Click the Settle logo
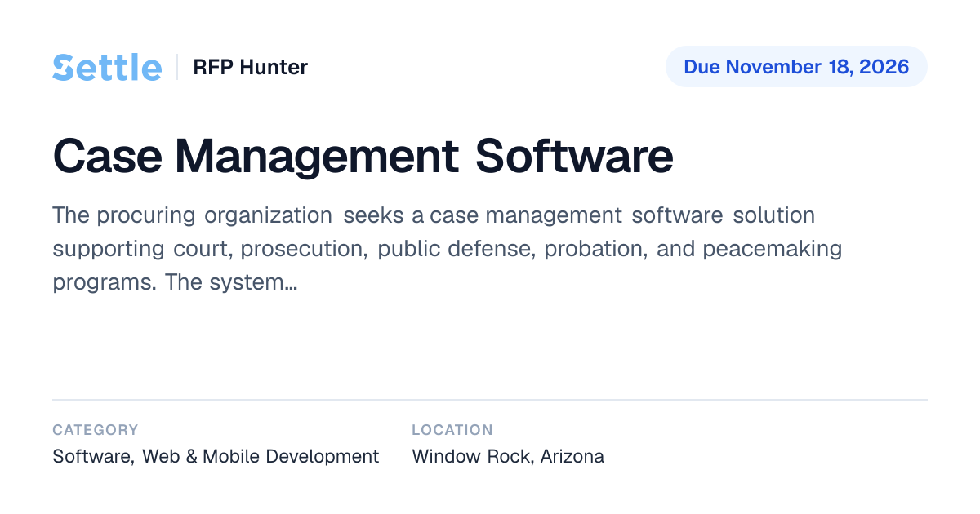 tap(107, 67)
